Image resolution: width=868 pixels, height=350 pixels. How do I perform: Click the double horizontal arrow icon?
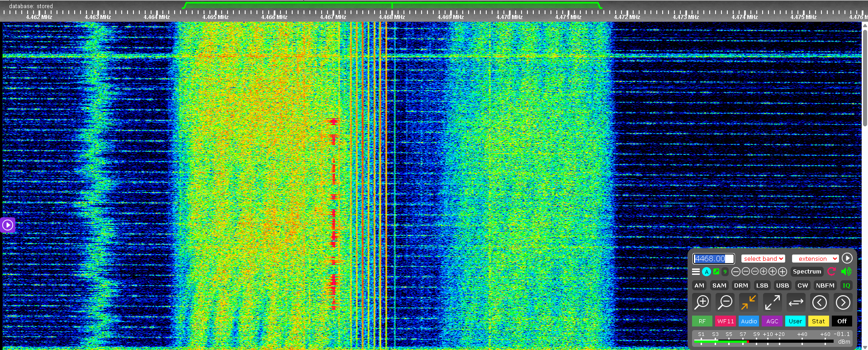[x=796, y=302]
